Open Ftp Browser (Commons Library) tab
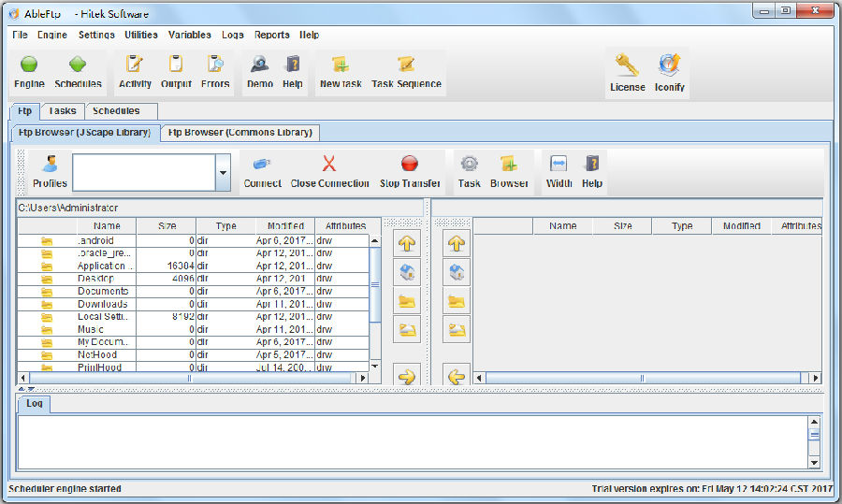Screen dimensions: 842x504 (x=240, y=133)
